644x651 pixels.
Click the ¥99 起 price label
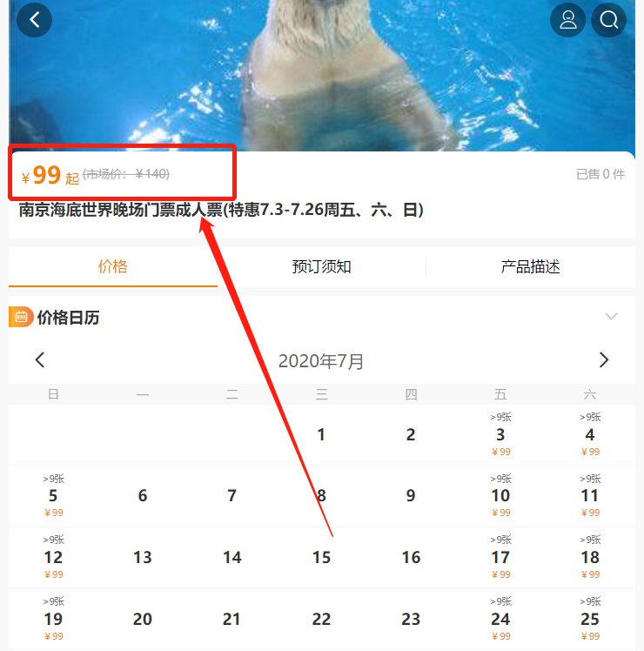tap(50, 175)
